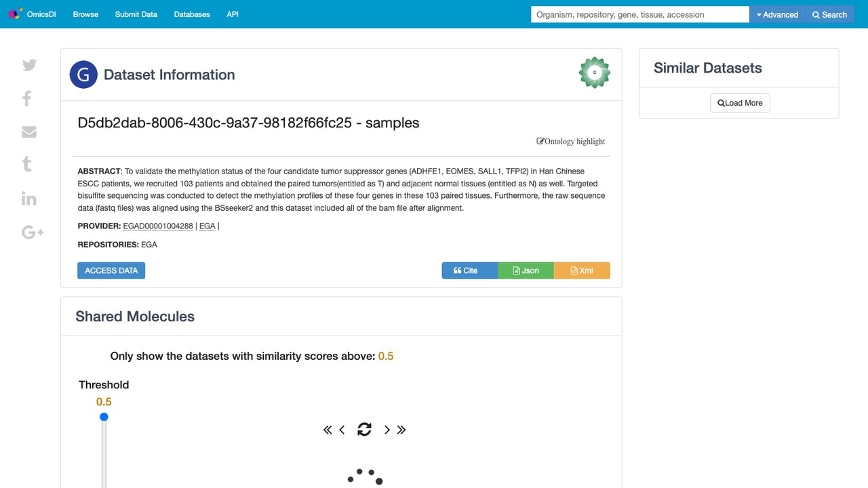The height and width of the screenshot is (488, 868).
Task: Toggle Ontology highlight
Action: coord(571,141)
